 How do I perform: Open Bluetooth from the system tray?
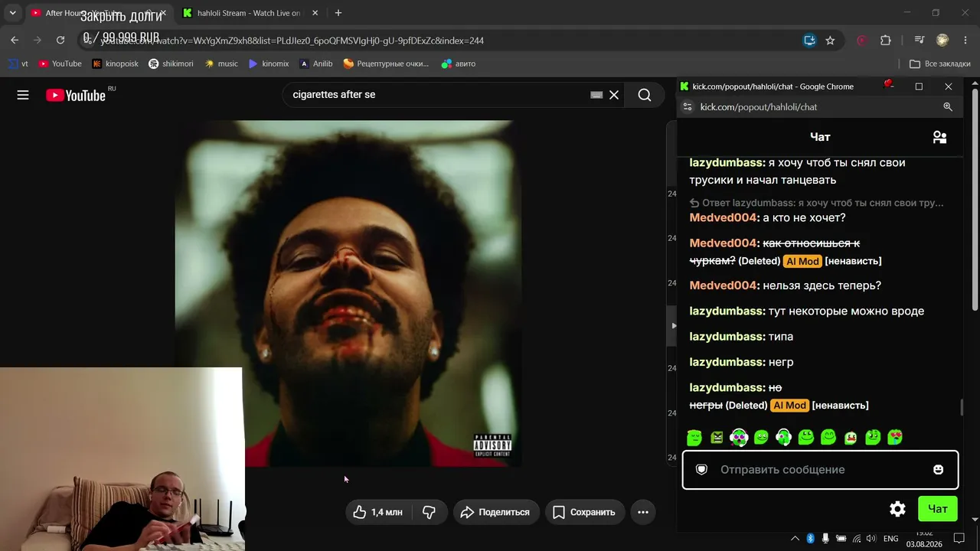810,539
